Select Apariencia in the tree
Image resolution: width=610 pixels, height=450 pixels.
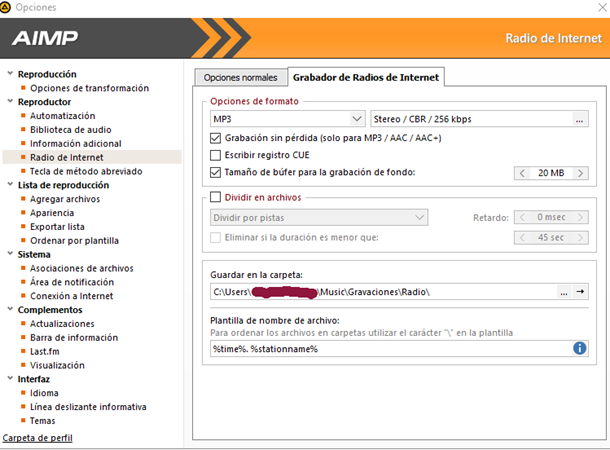(x=52, y=213)
